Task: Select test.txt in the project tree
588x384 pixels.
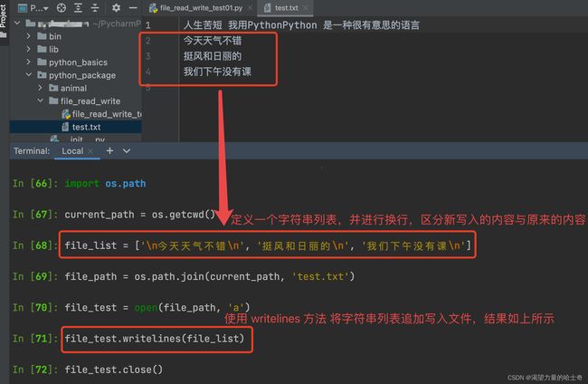Action: click(x=86, y=128)
